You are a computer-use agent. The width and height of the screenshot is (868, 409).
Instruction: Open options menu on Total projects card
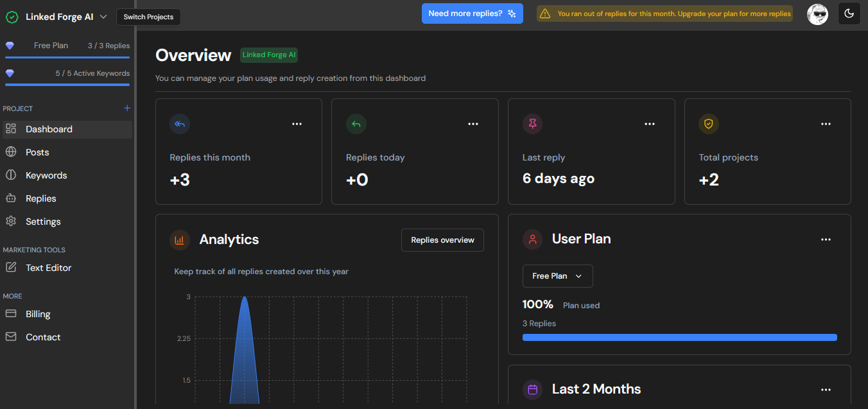point(826,124)
